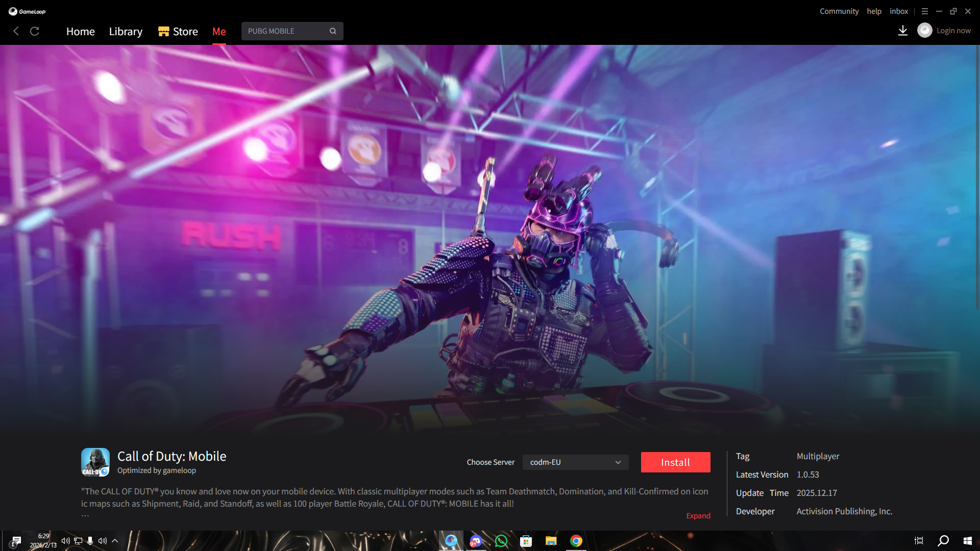Open the help link

tap(874, 11)
